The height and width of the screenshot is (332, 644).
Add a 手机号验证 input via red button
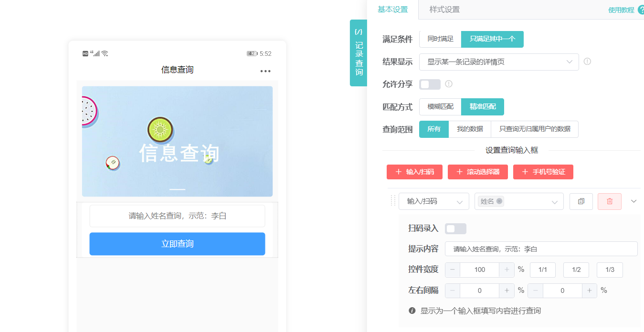click(x=543, y=172)
